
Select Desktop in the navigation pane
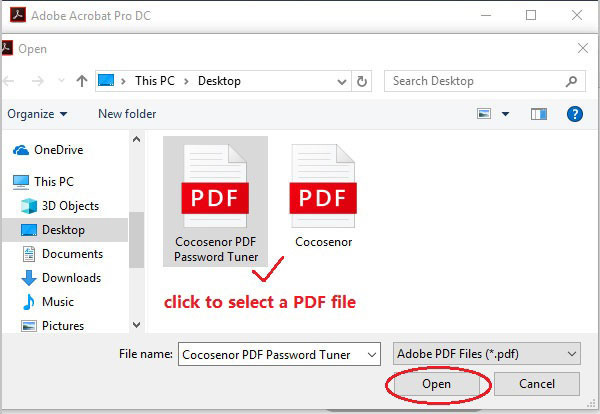click(65, 230)
